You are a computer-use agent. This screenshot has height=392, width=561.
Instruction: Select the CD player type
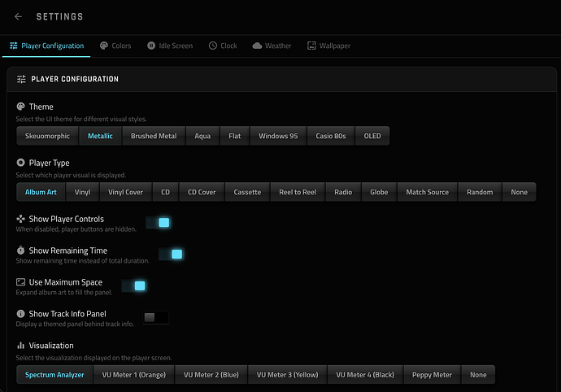[165, 192]
